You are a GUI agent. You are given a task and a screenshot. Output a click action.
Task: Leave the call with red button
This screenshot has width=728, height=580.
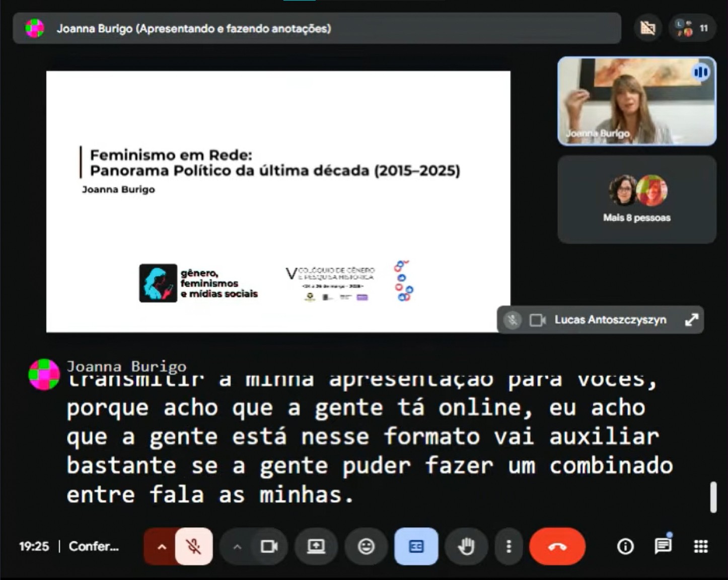point(557,546)
